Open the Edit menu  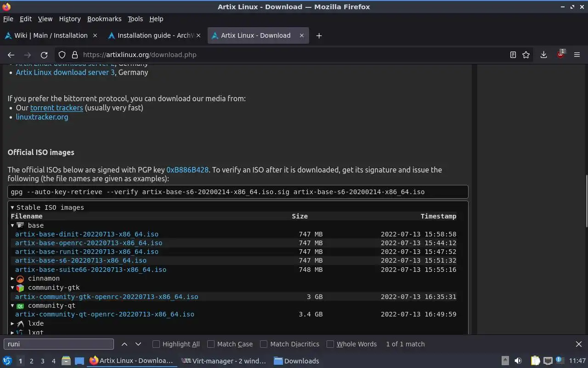tap(26, 19)
